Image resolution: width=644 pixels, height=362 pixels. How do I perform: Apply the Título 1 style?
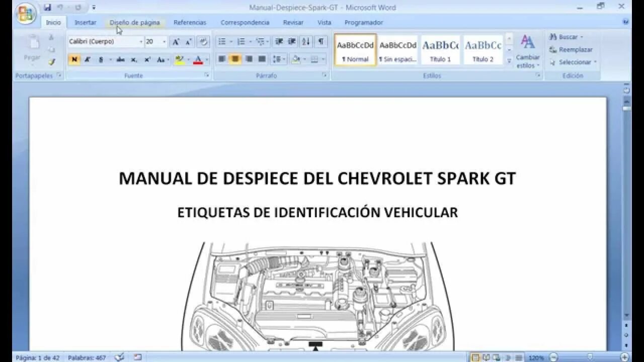tap(440, 50)
